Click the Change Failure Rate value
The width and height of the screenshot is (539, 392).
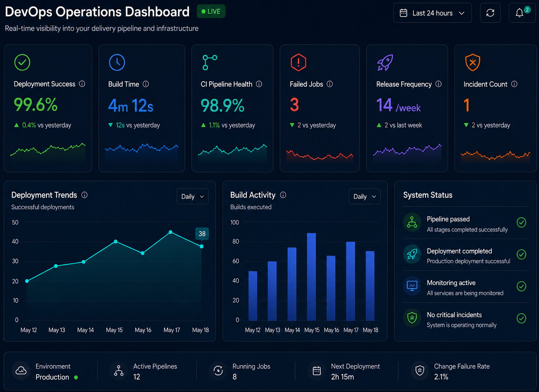(441, 377)
